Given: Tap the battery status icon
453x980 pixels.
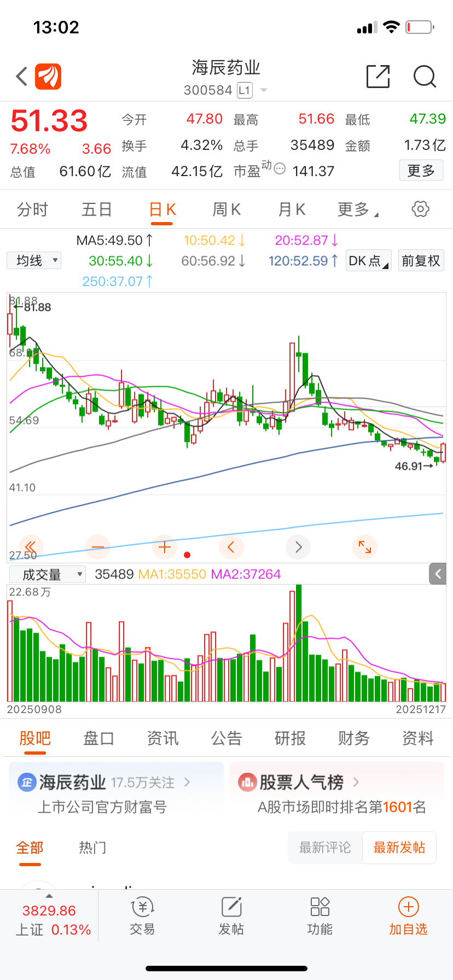Looking at the screenshot, I should tap(420, 27).
